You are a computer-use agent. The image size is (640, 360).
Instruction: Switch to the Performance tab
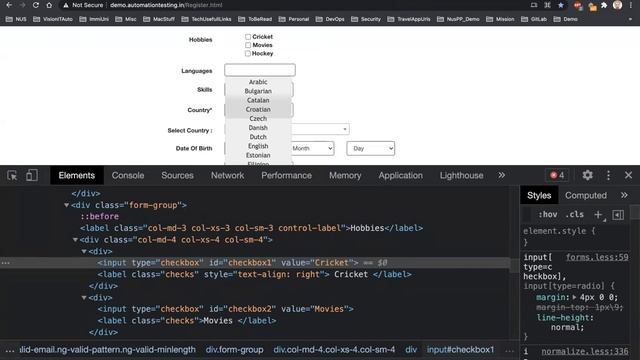(286, 176)
